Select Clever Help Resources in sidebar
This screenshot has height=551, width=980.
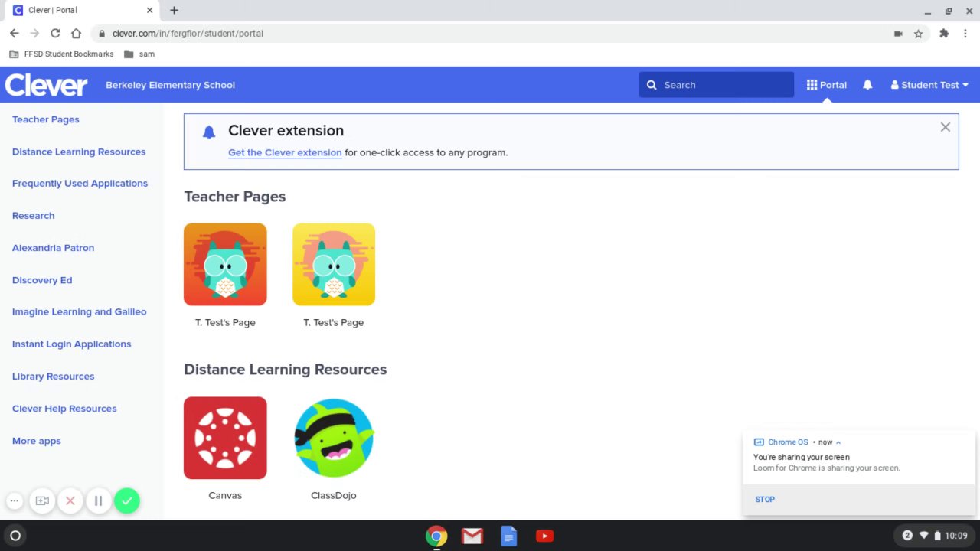pos(64,409)
